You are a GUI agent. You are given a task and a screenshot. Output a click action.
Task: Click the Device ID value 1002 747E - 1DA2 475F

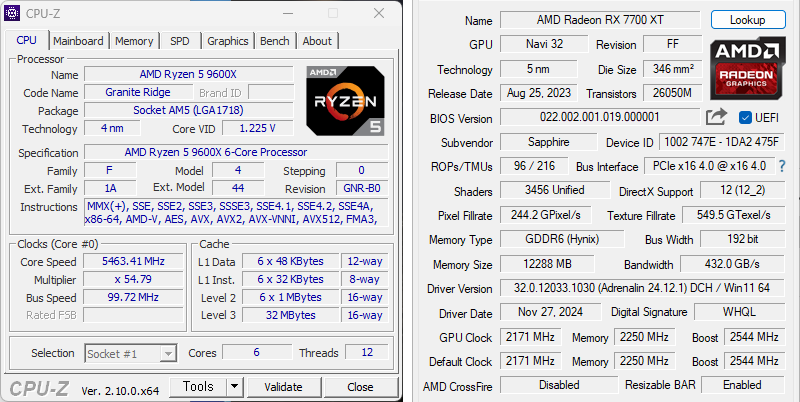click(722, 142)
